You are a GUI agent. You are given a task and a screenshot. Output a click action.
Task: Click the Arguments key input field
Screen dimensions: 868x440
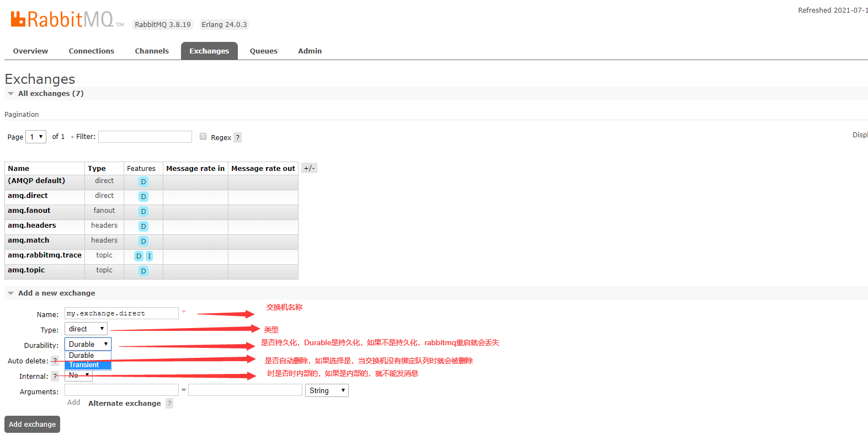(x=121, y=390)
